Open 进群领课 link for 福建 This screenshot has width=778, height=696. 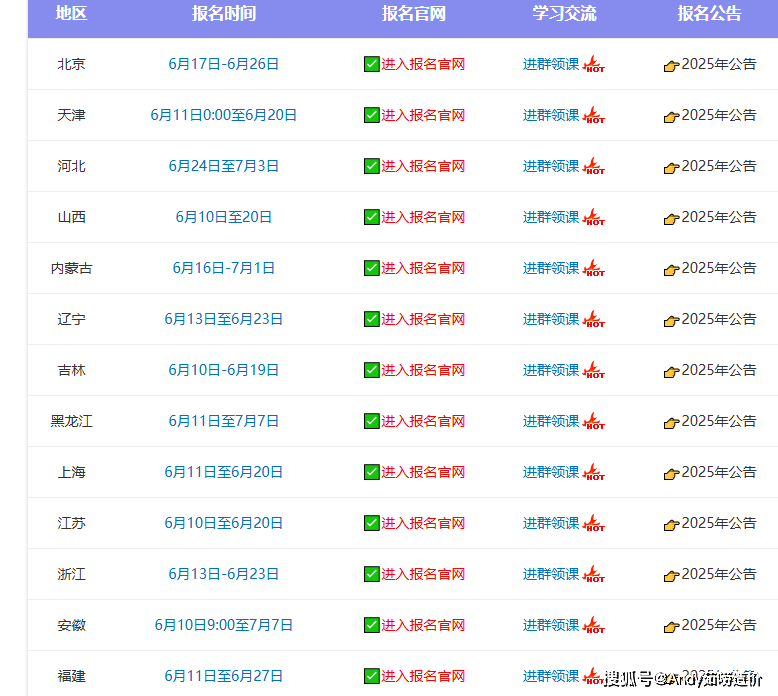[x=551, y=676]
